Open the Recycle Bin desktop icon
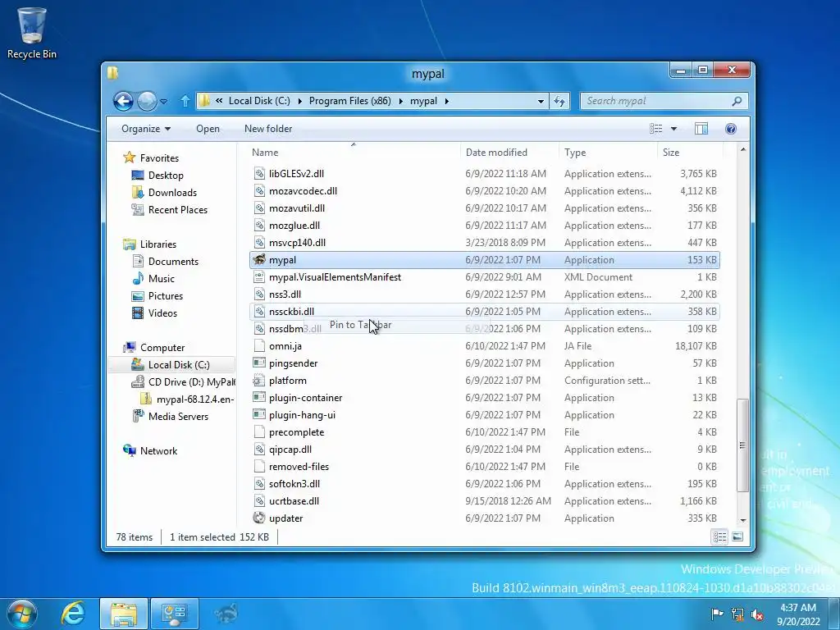Viewport: 840px width, 630px height. 32,33
